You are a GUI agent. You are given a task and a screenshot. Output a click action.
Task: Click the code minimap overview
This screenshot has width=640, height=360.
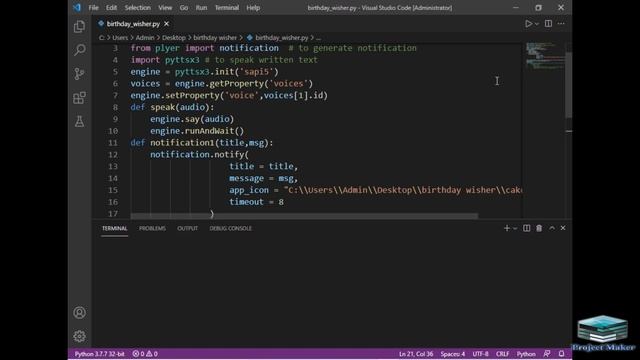544,56
